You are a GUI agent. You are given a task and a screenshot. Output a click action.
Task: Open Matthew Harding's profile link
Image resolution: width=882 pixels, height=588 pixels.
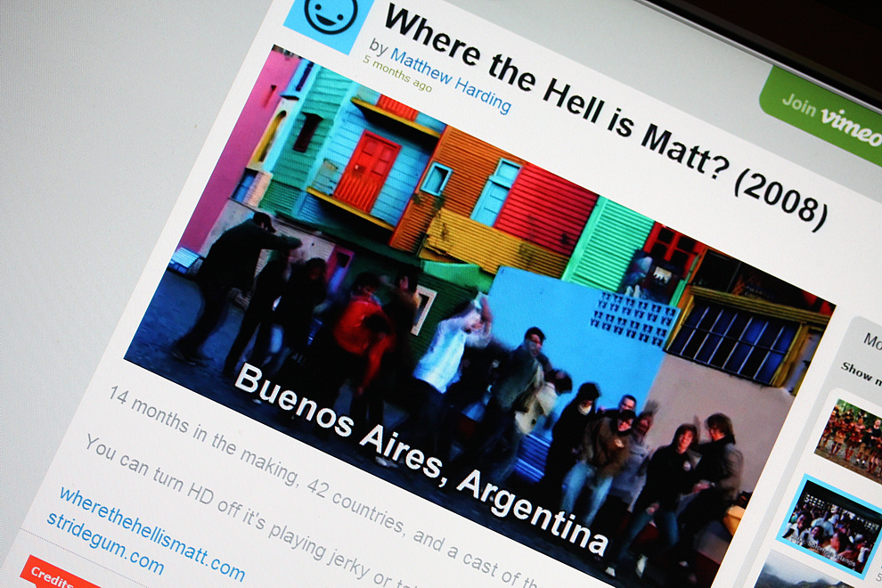[451, 81]
